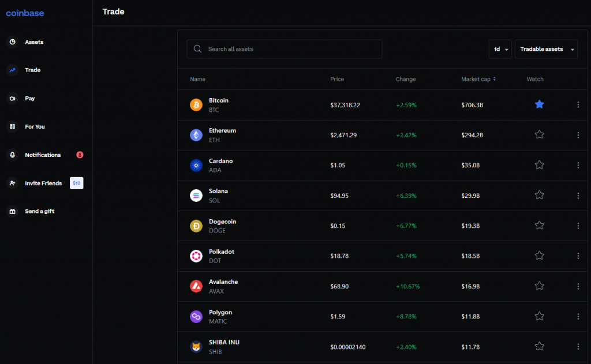Open Dogecoin row more options menu
The width and height of the screenshot is (591, 364).
pyautogui.click(x=578, y=226)
